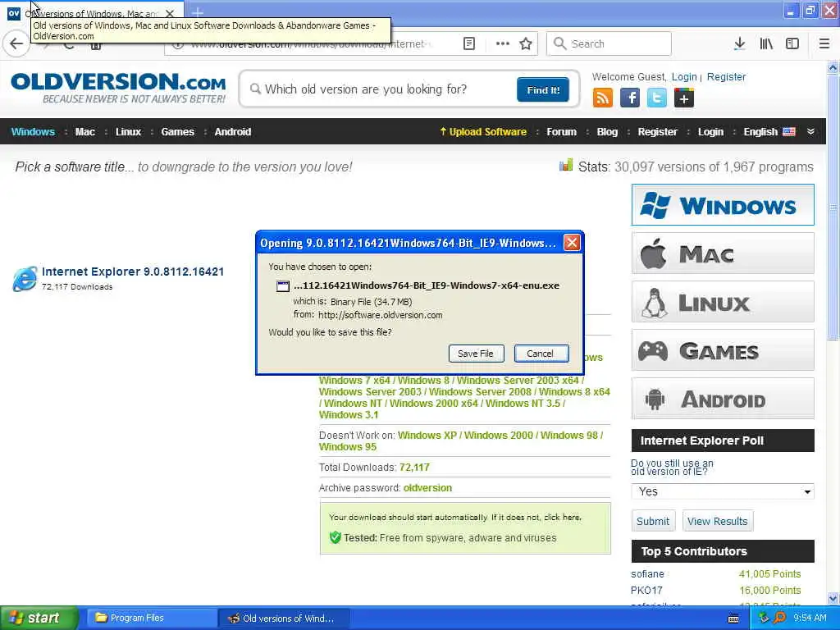840x630 pixels.
Task: Click View Results poll button
Action: [717, 521]
